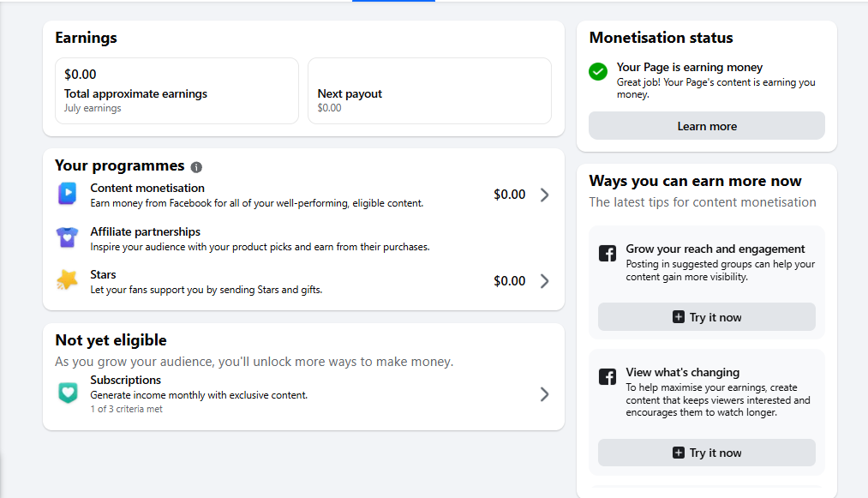Click the green checkmark monetisation status icon
The height and width of the screenshot is (498, 868).
click(598, 71)
